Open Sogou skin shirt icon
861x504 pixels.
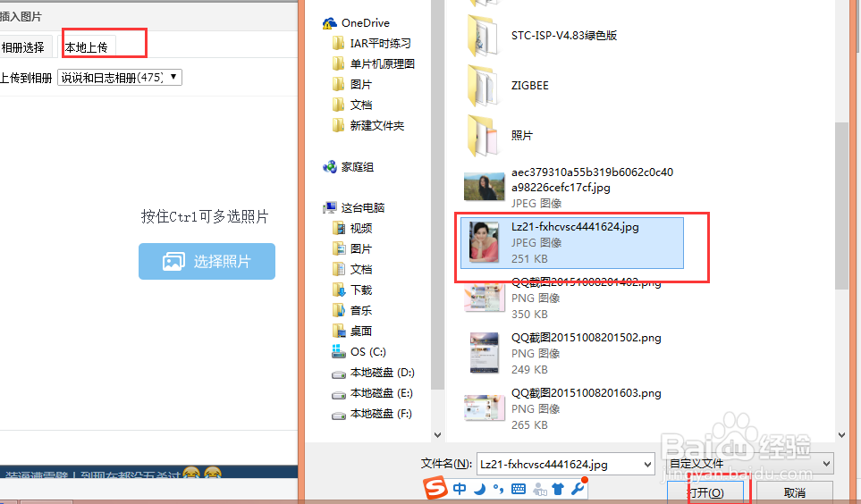pos(558,488)
